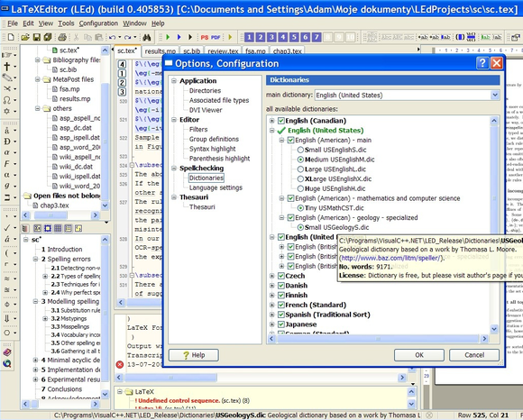Click the red error icon in log panel

tap(120, 364)
